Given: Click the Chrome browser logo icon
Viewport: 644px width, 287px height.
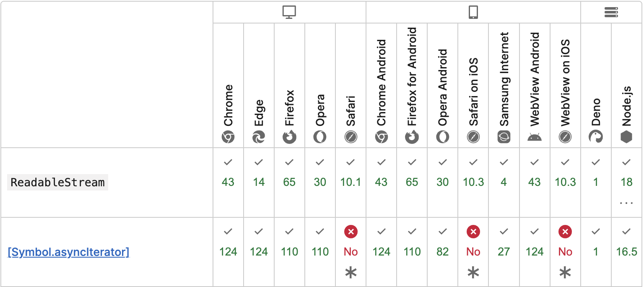Looking at the screenshot, I should pos(228,137).
